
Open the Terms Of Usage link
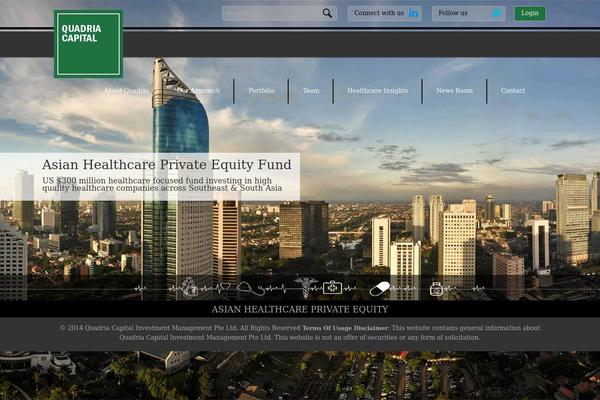[325, 328]
